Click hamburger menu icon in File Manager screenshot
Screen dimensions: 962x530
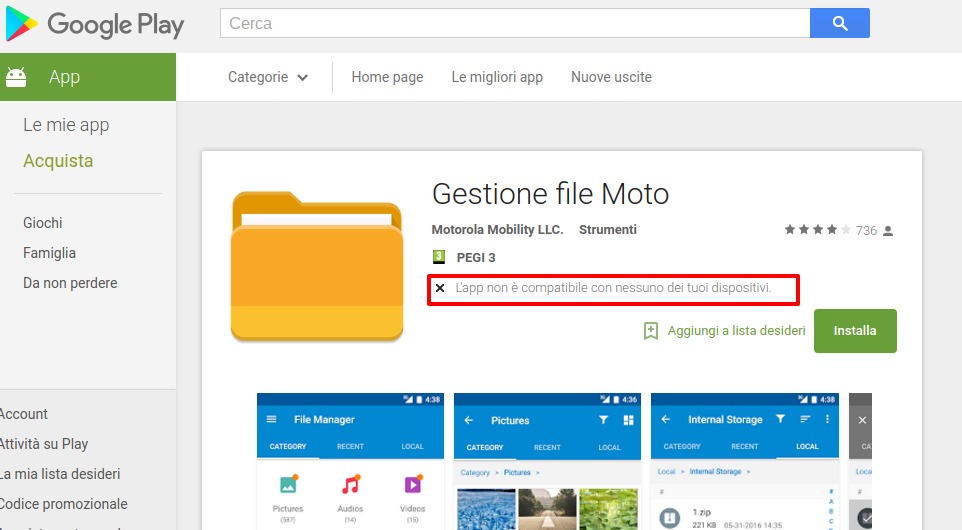click(272, 419)
